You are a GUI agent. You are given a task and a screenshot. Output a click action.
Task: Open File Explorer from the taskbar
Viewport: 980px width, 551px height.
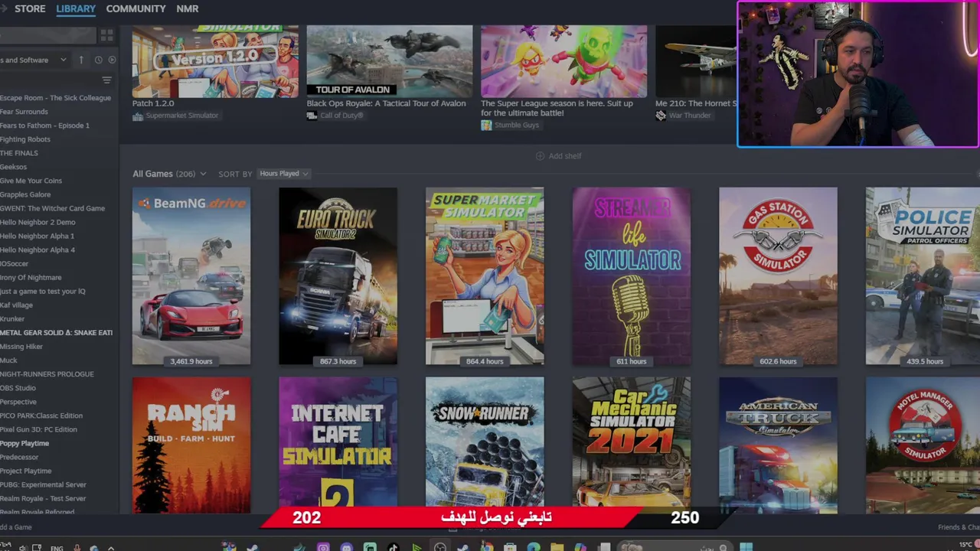tap(557, 547)
